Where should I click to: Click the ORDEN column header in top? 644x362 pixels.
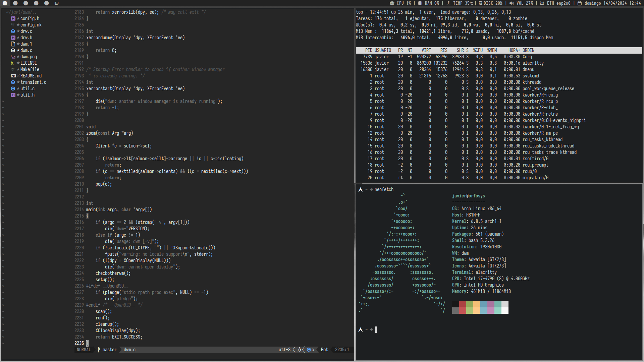(528, 50)
